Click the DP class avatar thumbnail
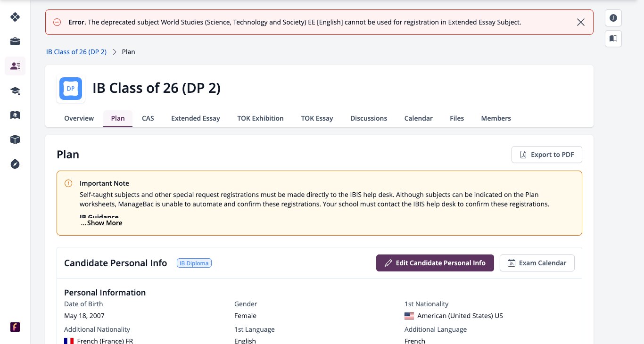 click(71, 89)
